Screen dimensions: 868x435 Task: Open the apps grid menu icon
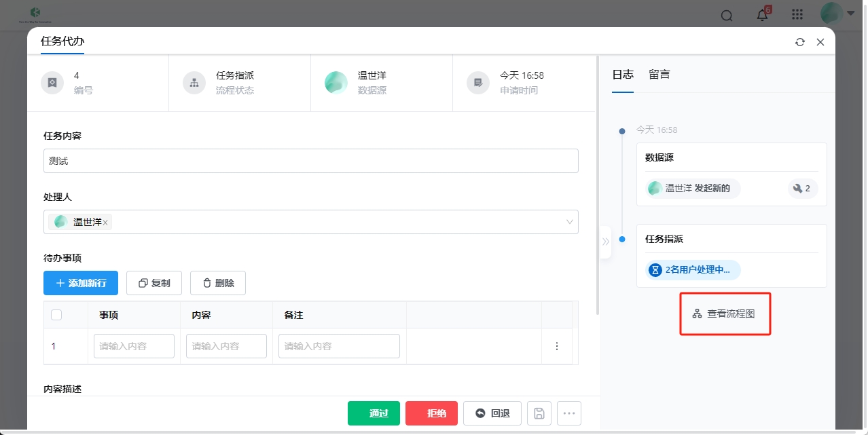[797, 15]
